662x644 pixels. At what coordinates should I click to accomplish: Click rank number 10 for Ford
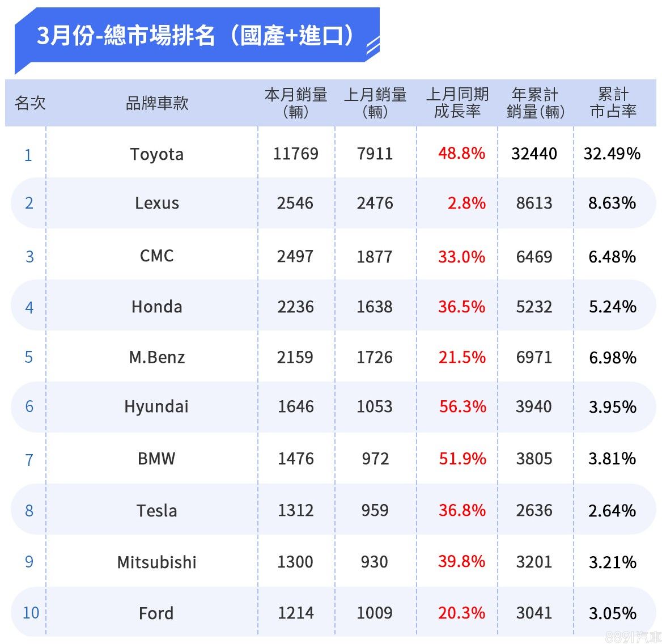pos(31,613)
